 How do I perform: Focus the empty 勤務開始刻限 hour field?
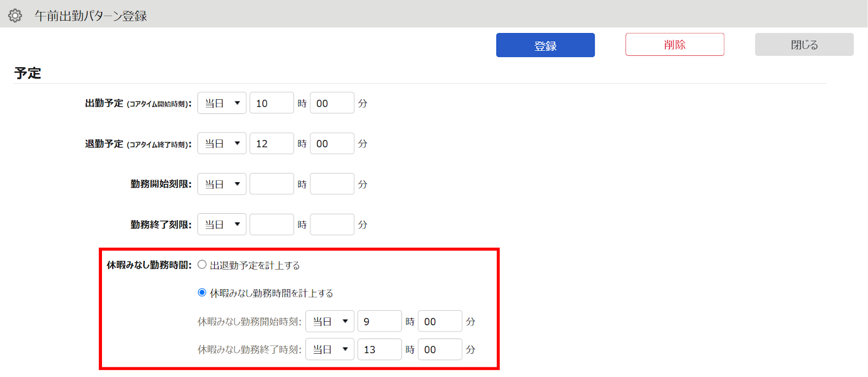coord(271,184)
